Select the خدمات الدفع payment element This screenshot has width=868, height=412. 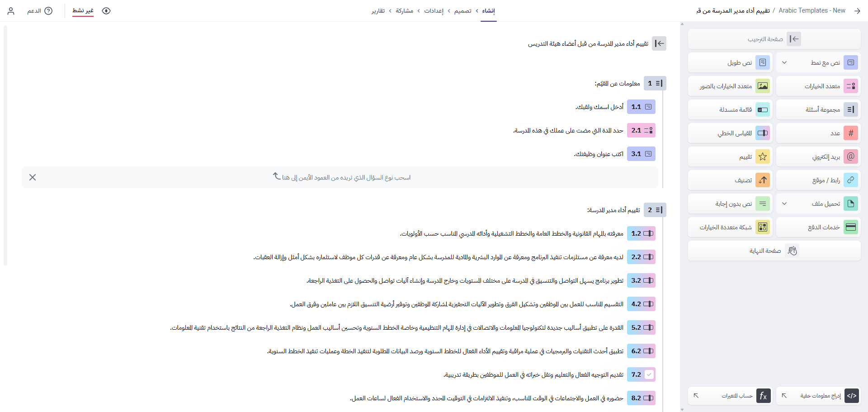click(818, 227)
